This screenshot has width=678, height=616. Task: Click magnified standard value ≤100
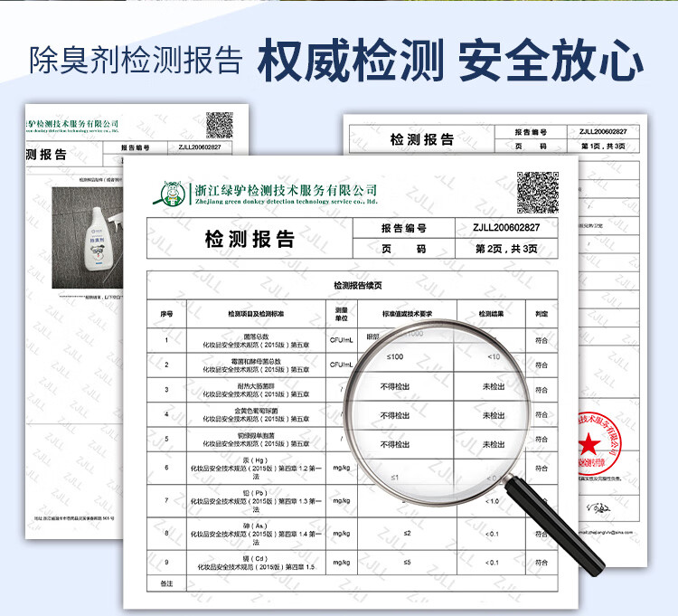[x=395, y=357]
